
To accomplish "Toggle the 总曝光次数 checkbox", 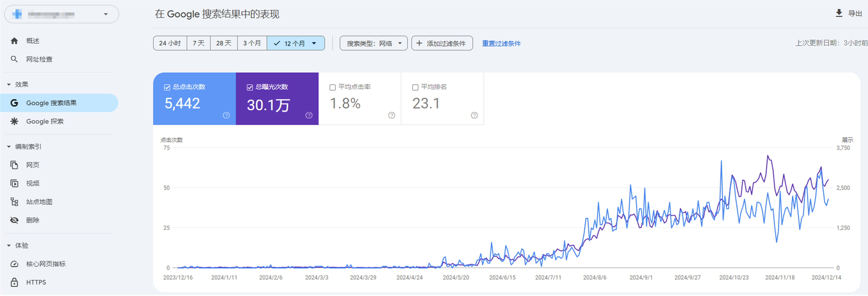I will tap(250, 87).
